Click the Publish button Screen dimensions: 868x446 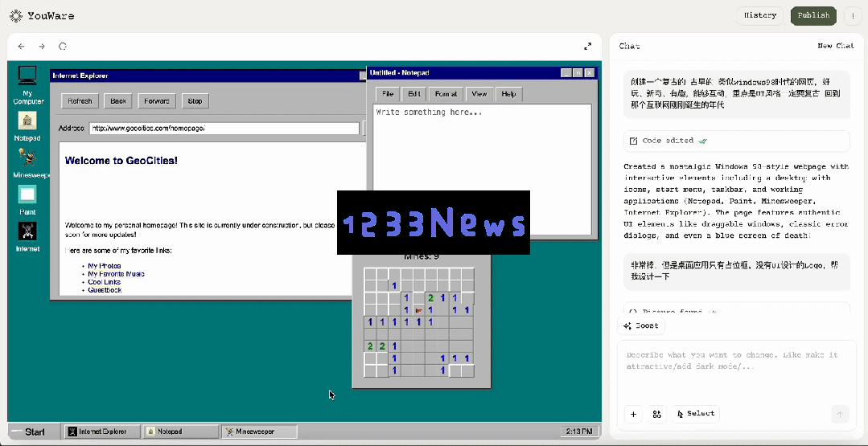pyautogui.click(x=812, y=15)
